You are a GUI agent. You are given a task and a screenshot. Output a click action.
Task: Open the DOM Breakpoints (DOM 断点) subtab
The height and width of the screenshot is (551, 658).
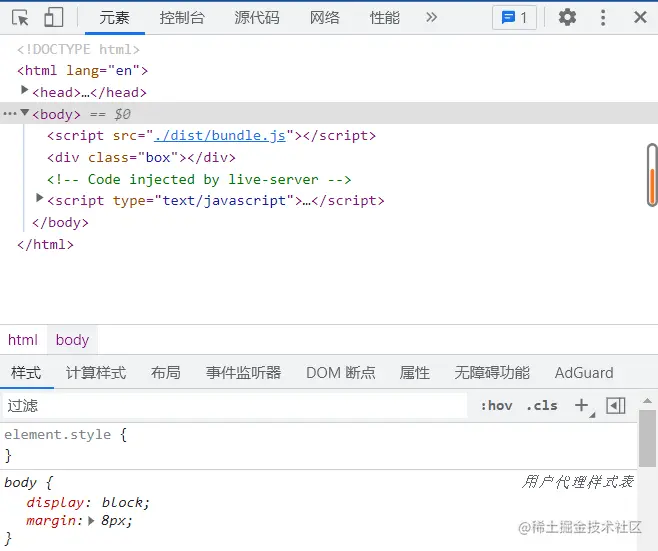pos(341,373)
